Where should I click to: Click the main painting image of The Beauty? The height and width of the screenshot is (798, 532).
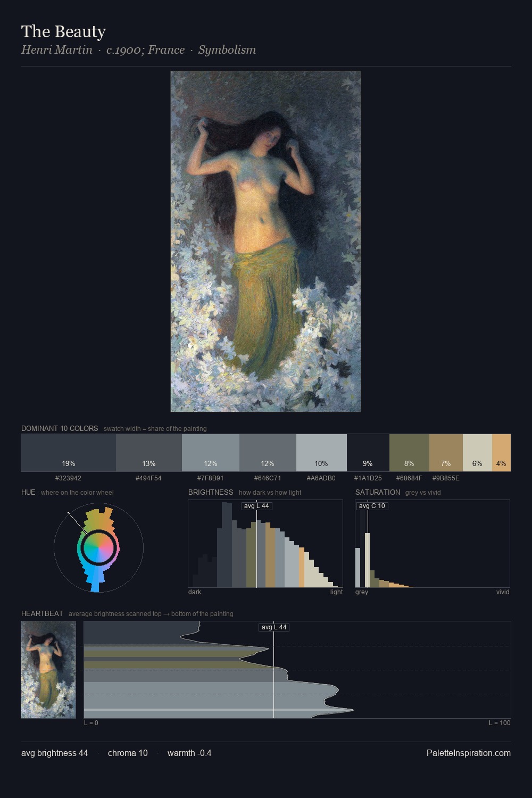pos(265,242)
